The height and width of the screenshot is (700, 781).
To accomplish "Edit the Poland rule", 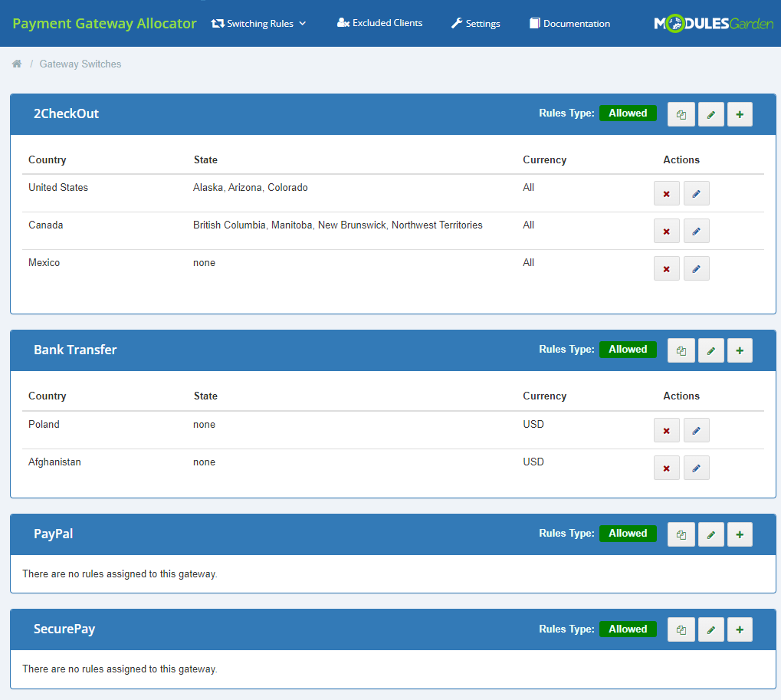I will [x=697, y=430].
